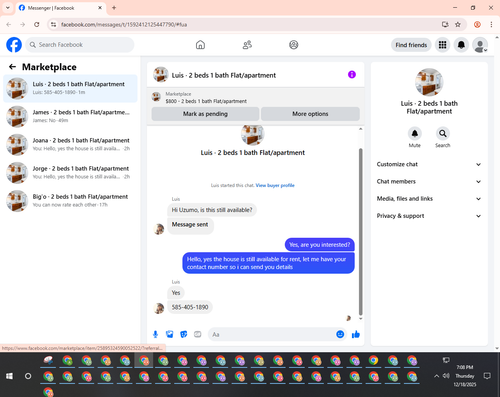Click the 'Yes, are you interested?' message

[320, 245]
